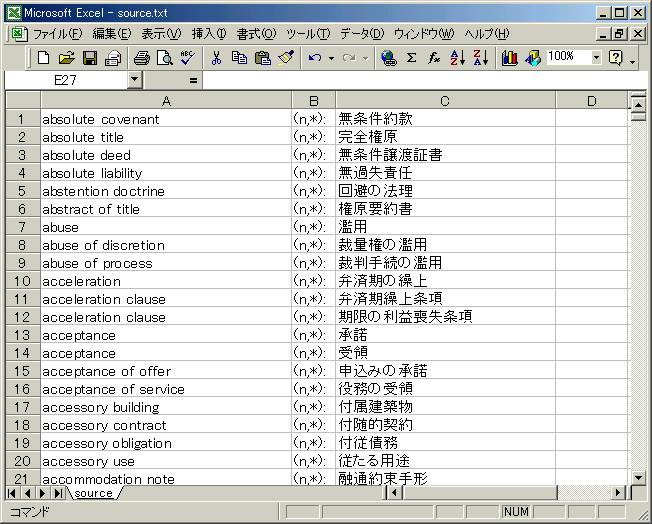Click the Redo arrow icon

tap(349, 58)
